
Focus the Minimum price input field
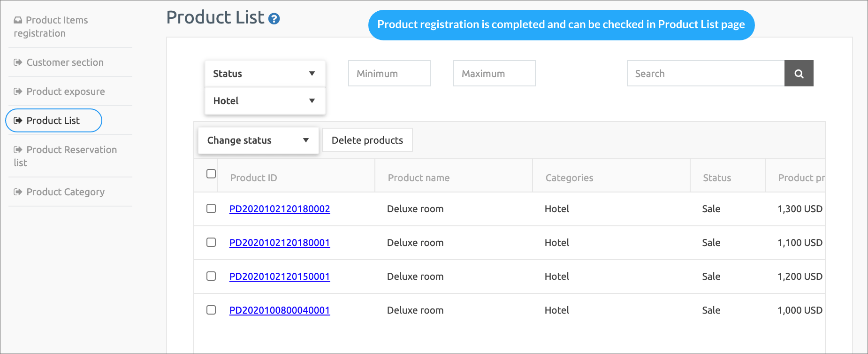coord(389,74)
